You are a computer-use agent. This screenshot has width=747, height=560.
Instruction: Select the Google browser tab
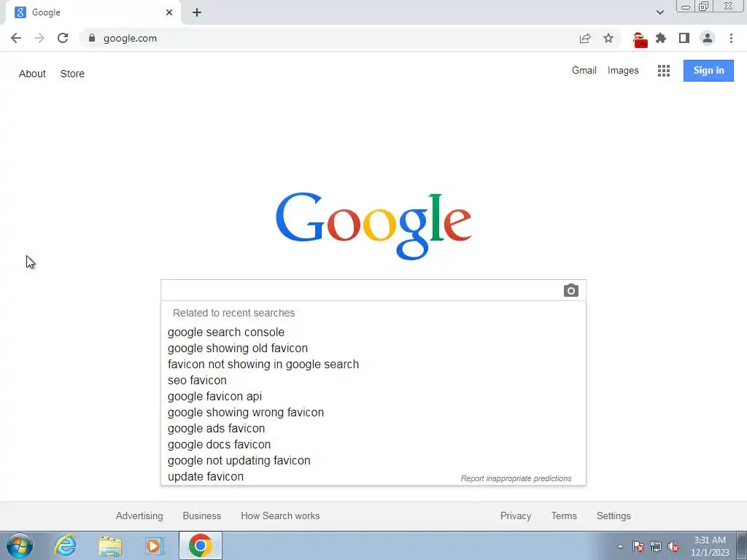click(x=93, y=12)
